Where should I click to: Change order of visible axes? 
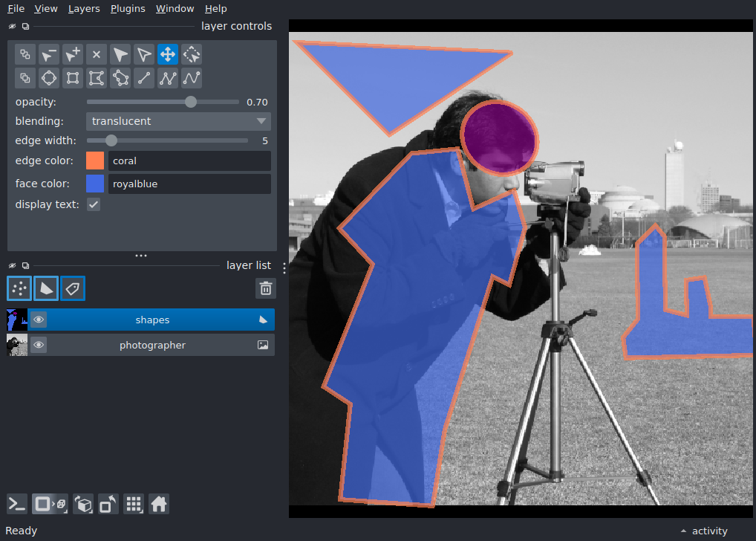(83, 505)
